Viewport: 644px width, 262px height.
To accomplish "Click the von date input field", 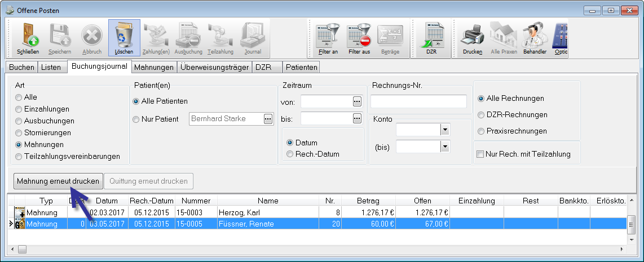I will [327, 101].
